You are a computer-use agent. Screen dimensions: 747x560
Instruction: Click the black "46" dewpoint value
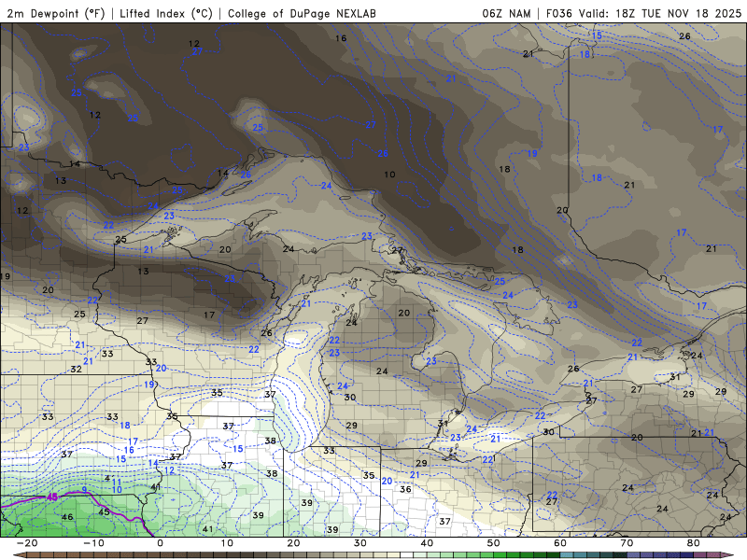coord(67,517)
